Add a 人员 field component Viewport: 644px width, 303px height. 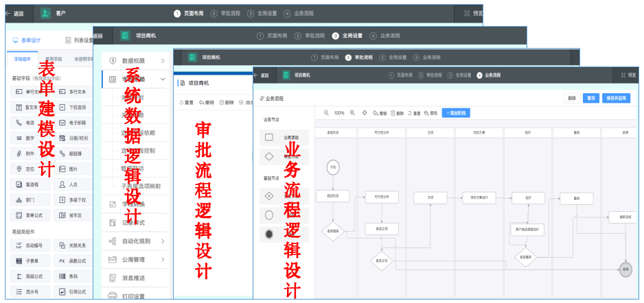point(73,184)
